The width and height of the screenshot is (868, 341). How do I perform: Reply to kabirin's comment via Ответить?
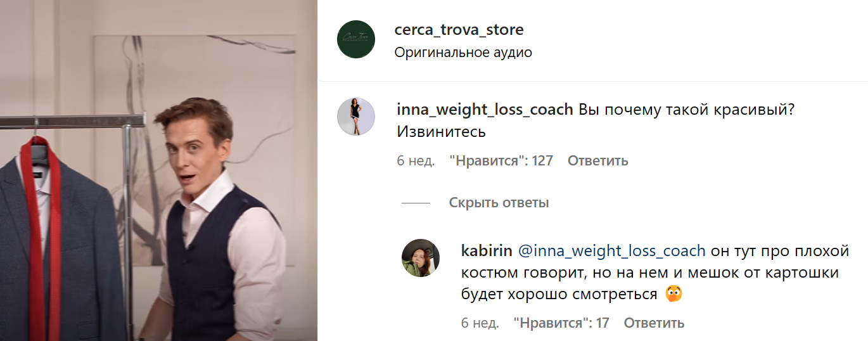(654, 323)
